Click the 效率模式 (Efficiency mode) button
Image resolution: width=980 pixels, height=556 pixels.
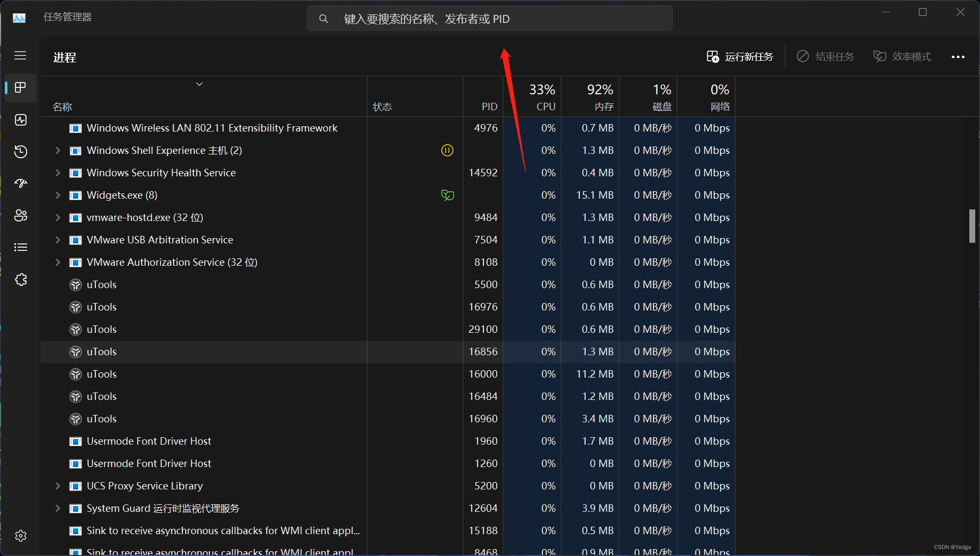(x=902, y=56)
